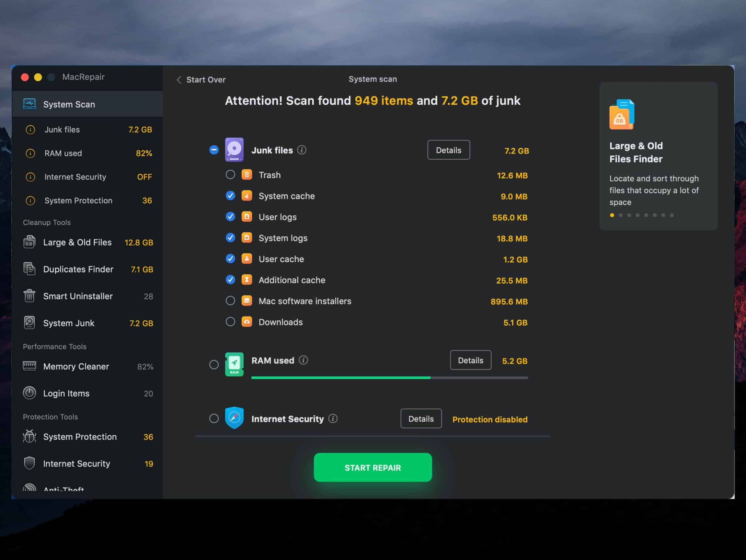The image size is (746, 560).
Task: Show info for RAM used
Action: pyautogui.click(x=304, y=360)
